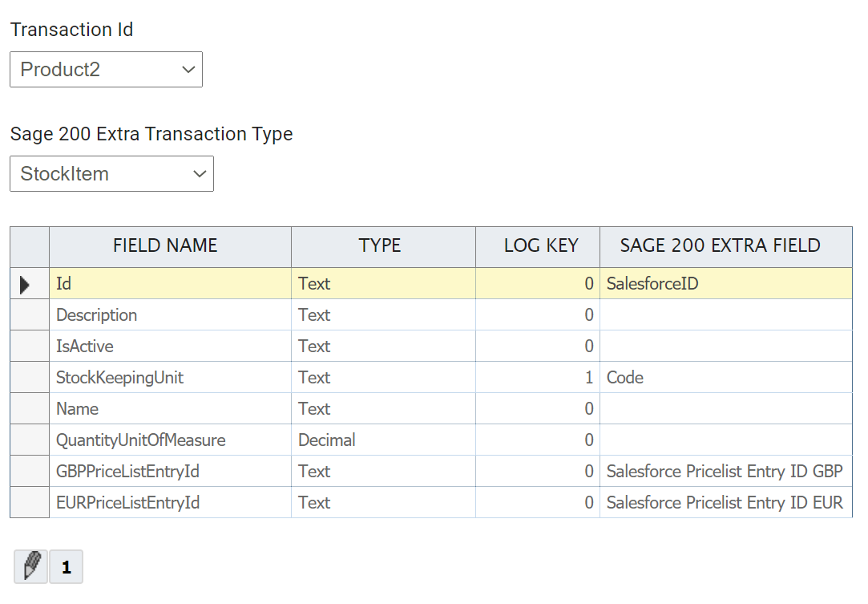The width and height of the screenshot is (868, 604).
Task: Click the log key value 1 for StockKeepingUnit
Action: 538,377
